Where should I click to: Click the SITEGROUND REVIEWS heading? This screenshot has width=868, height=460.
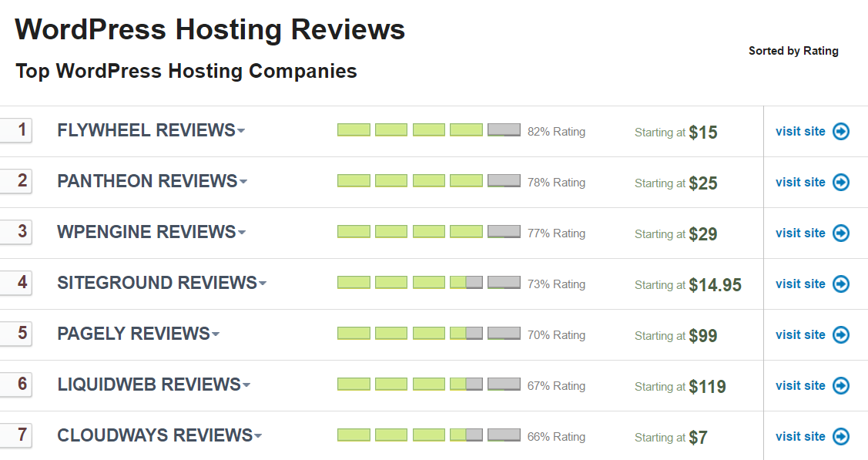tap(157, 283)
